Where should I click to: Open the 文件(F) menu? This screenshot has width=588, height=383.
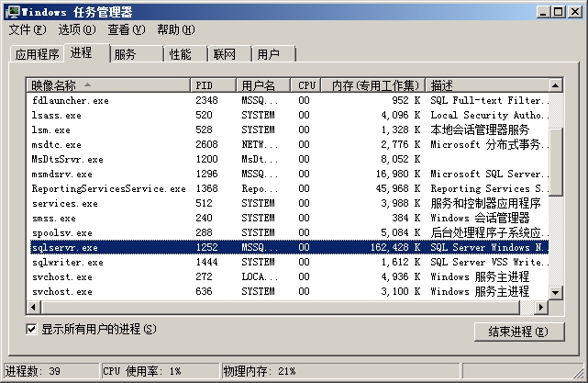click(28, 29)
